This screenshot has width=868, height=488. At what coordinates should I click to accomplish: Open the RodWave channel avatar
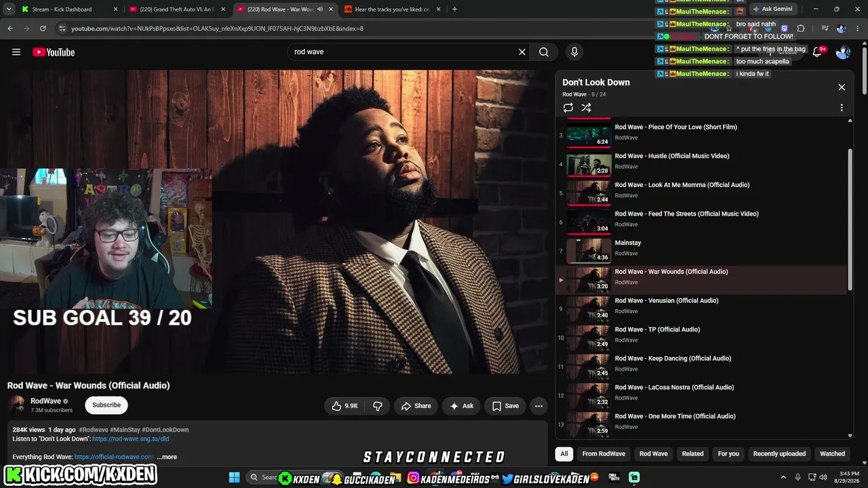pos(17,405)
